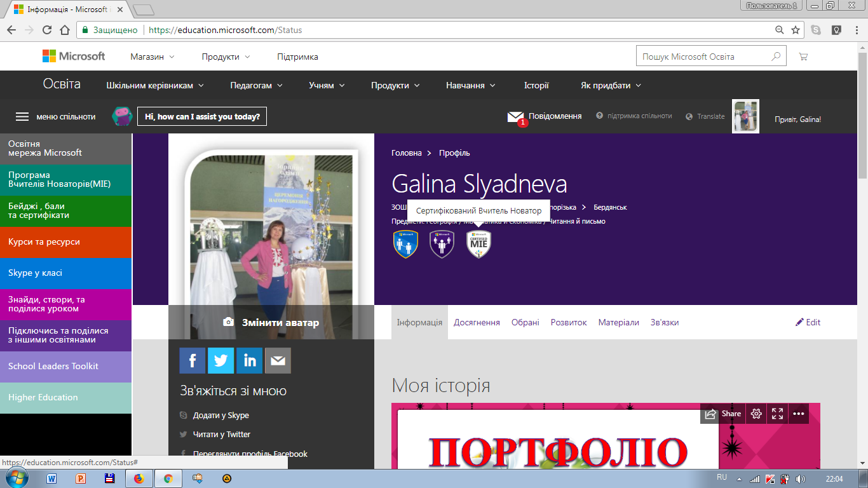Click the purple assistant bot avatar
868x488 pixels.
tap(122, 116)
